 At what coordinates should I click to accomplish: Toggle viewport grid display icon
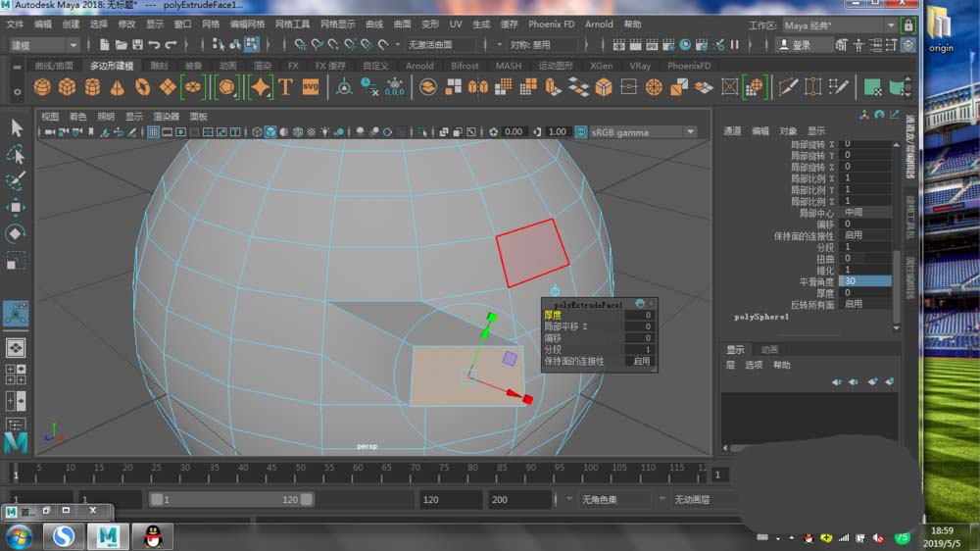tap(154, 131)
